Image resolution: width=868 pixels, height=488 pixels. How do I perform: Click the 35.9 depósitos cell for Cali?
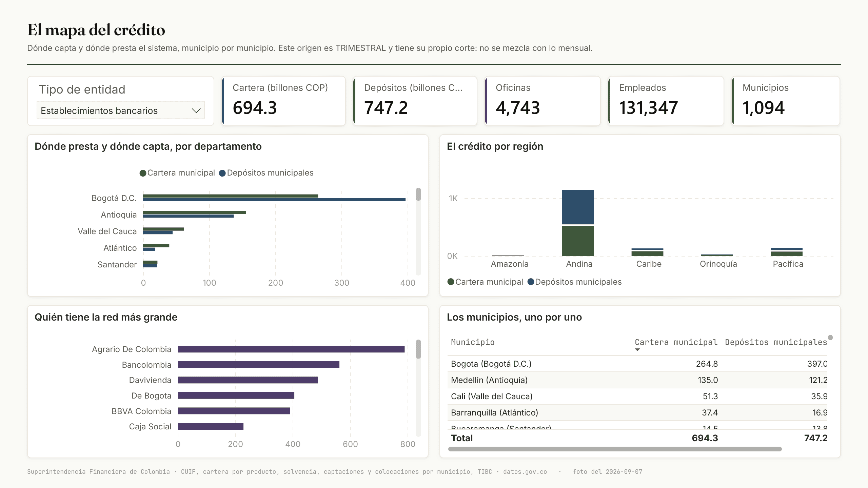(x=819, y=396)
